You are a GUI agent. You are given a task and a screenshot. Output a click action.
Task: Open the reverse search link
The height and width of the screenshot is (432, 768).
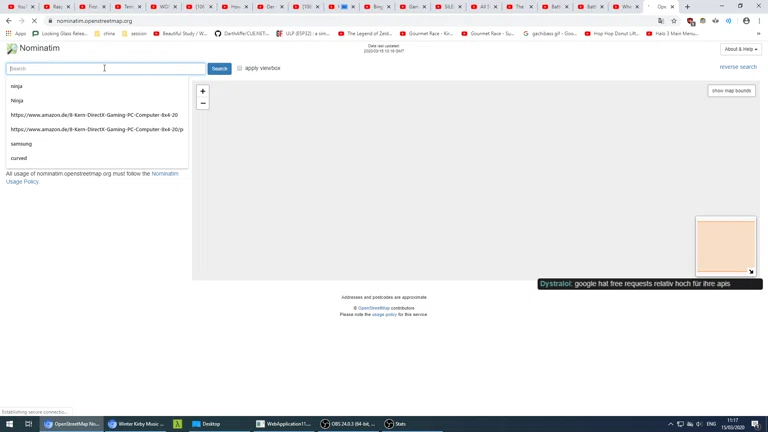738,67
